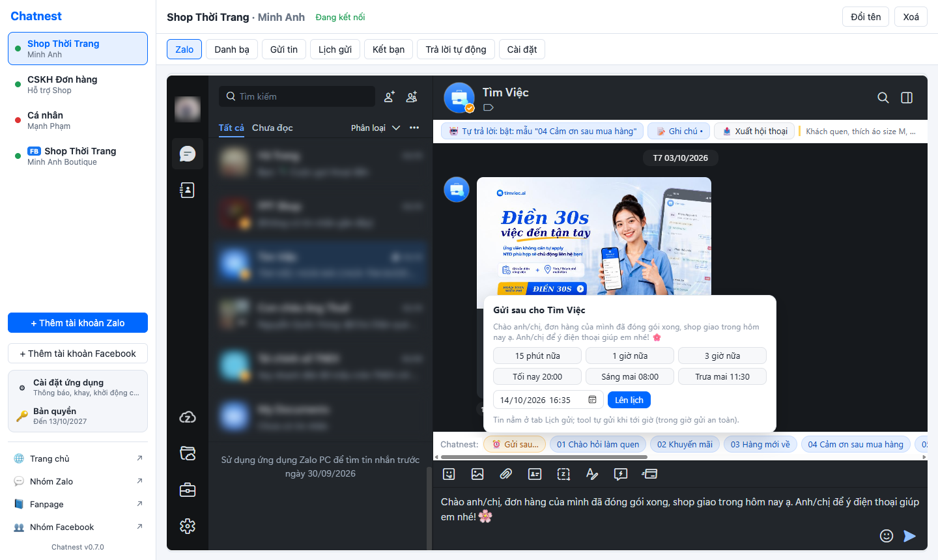Click the Gửi sau quick action chip
938x560 pixels.
[515, 444]
